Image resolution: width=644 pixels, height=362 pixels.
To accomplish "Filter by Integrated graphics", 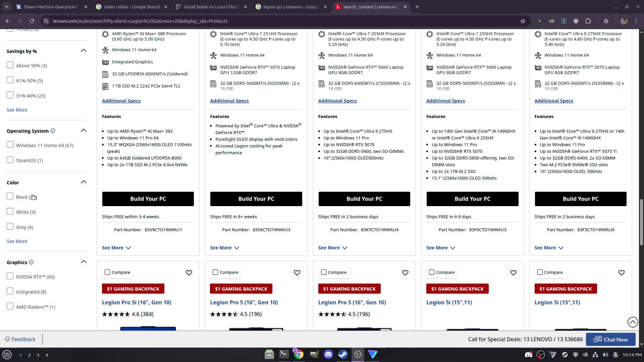I will 10,291.
